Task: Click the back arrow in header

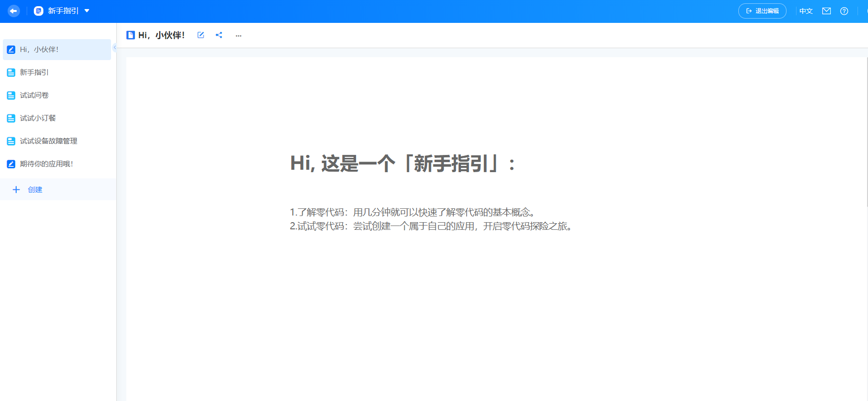Action: pyautogui.click(x=14, y=11)
